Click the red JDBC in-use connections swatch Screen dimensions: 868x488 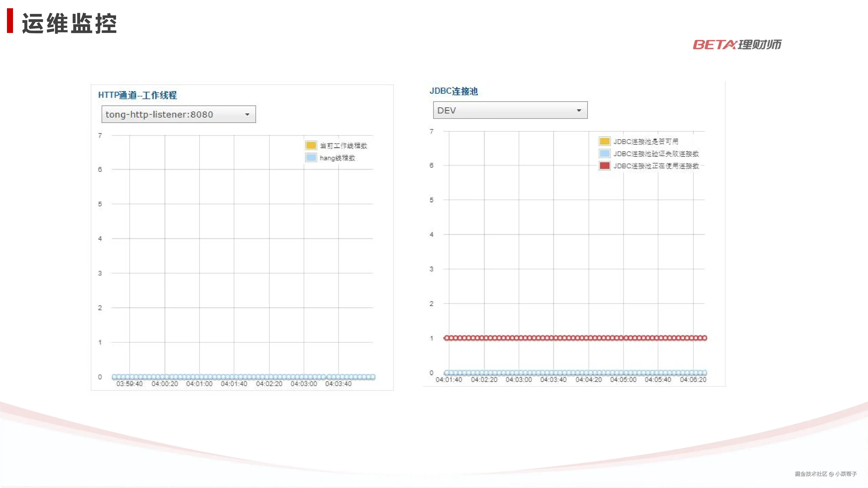point(605,166)
